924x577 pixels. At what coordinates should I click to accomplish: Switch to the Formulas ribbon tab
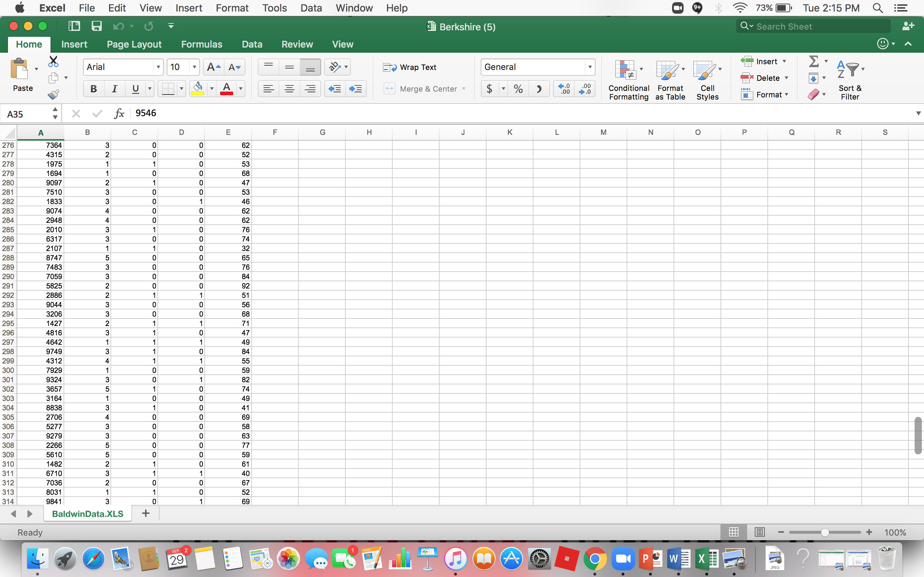(x=202, y=44)
